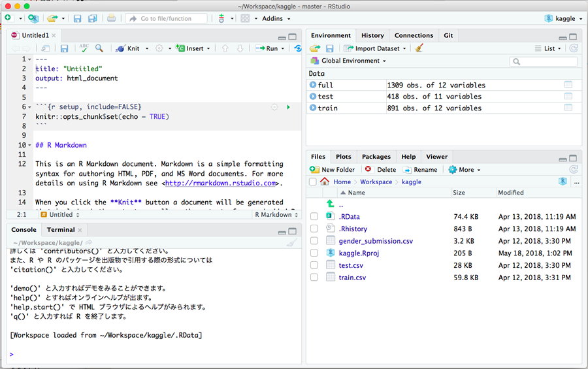Open setup chunk options gear icon
588x369 pixels.
[x=274, y=107]
